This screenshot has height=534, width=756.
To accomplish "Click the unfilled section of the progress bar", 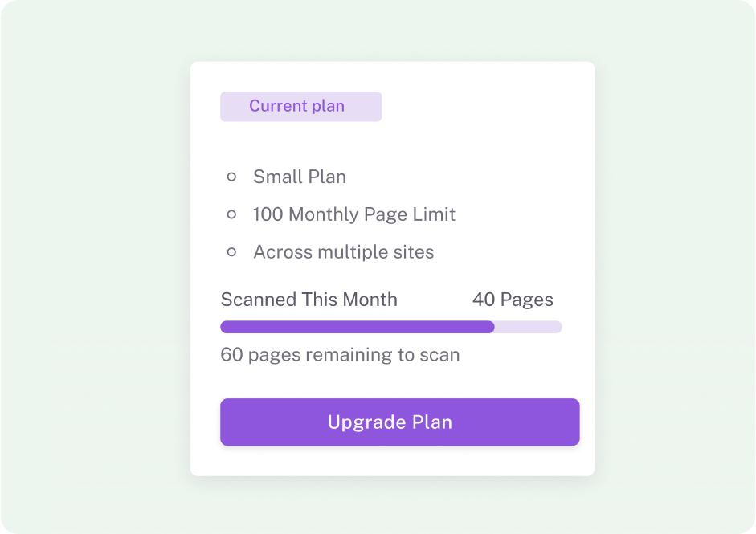I will [530, 327].
